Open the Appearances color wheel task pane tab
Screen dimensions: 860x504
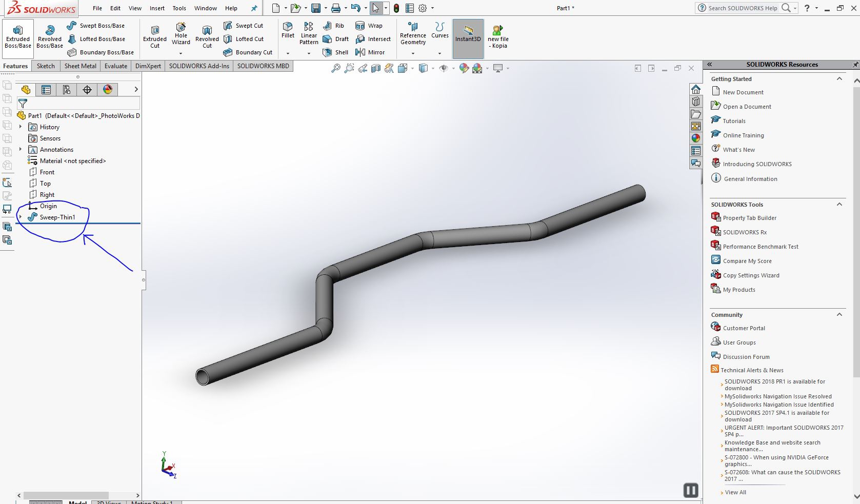tap(695, 138)
